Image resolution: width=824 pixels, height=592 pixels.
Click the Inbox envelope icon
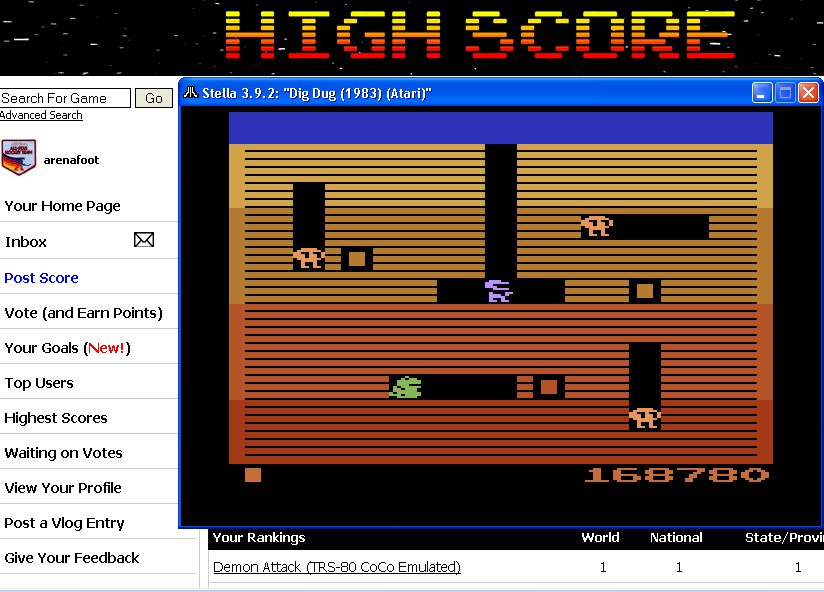(143, 240)
